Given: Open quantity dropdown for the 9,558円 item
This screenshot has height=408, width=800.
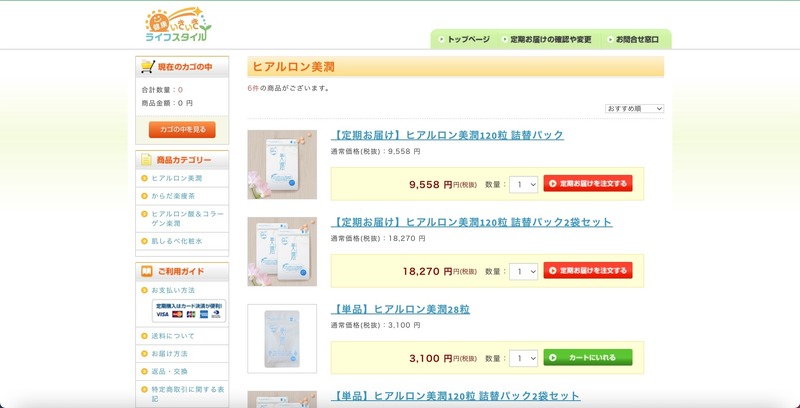Looking at the screenshot, I should click(523, 184).
